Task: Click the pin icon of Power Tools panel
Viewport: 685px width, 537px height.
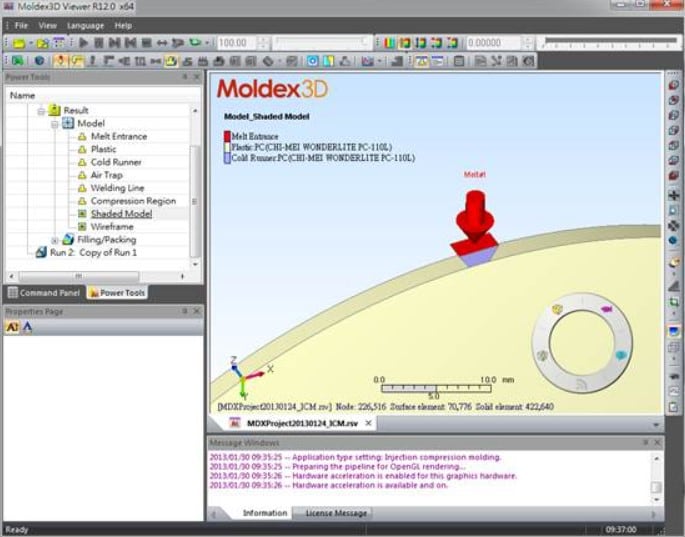Action: click(x=185, y=77)
